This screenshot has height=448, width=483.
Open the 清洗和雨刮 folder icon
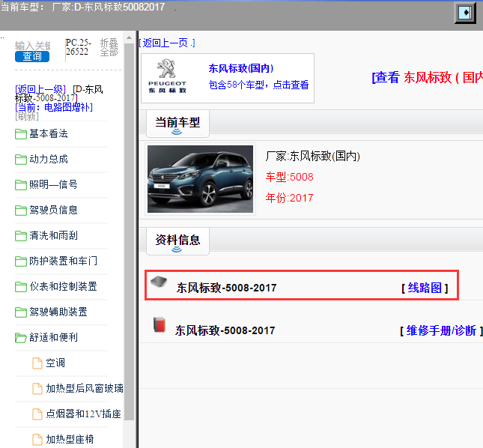coord(21,236)
